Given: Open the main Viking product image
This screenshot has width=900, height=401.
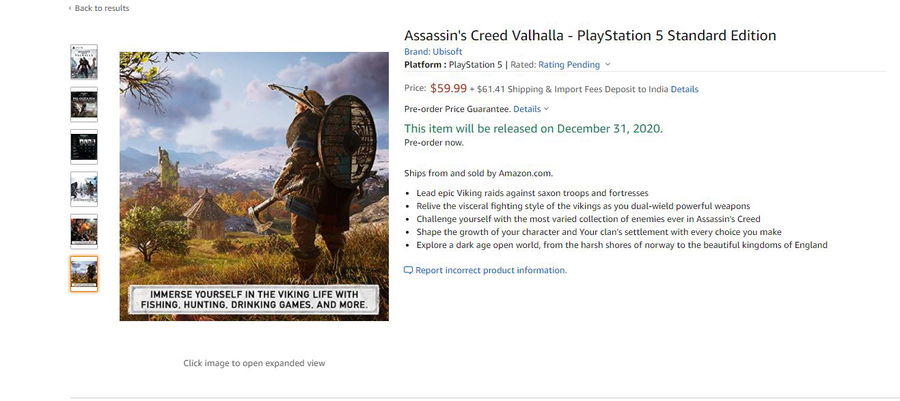Looking at the screenshot, I should (254, 186).
